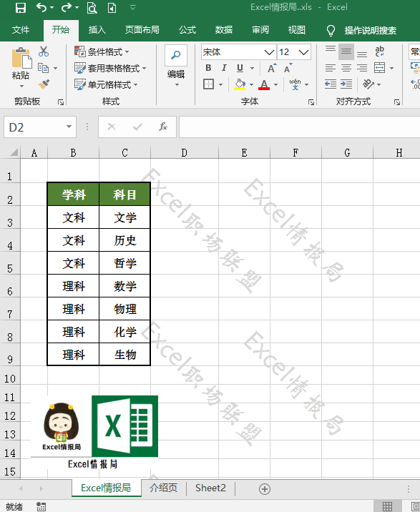Click the Save icon in quick access toolbar
This screenshot has width=420, height=512.
click(20, 8)
